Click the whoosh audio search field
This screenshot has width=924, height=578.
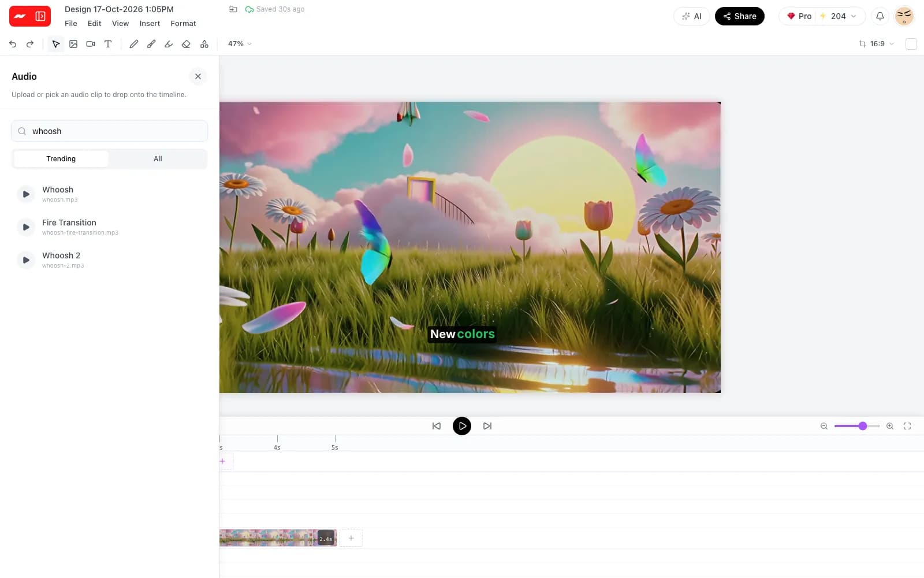click(110, 131)
